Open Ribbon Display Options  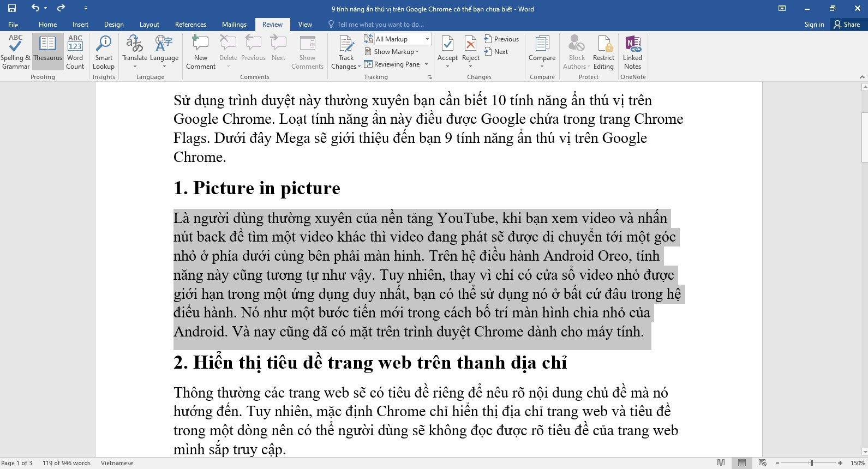[x=782, y=8]
